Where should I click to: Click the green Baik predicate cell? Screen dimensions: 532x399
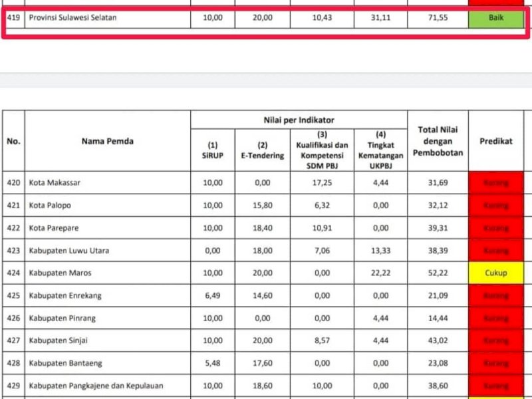(x=495, y=18)
